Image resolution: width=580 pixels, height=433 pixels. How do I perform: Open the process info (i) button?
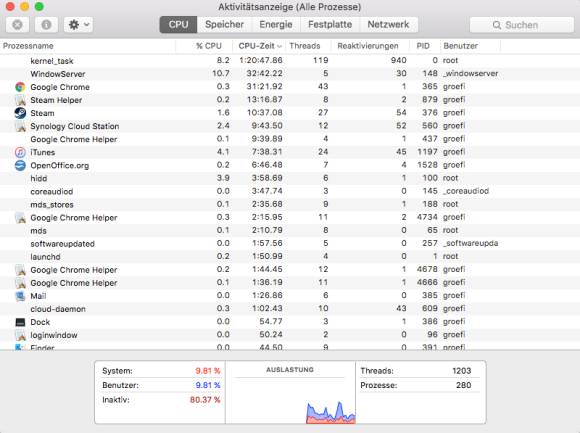click(x=46, y=25)
